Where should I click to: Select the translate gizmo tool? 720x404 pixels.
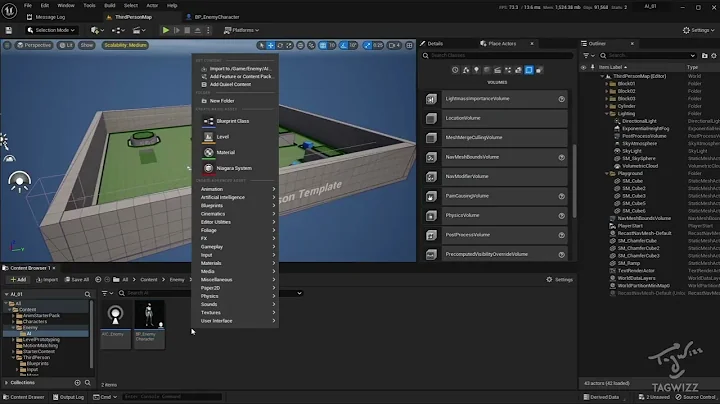tap(271, 45)
